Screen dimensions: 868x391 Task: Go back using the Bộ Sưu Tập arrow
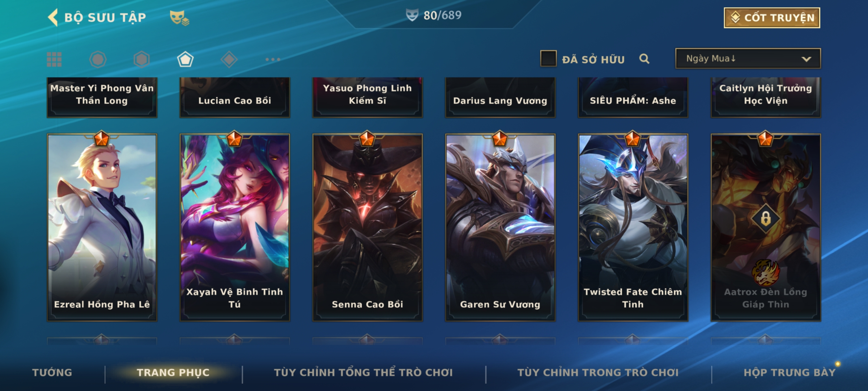(x=53, y=17)
